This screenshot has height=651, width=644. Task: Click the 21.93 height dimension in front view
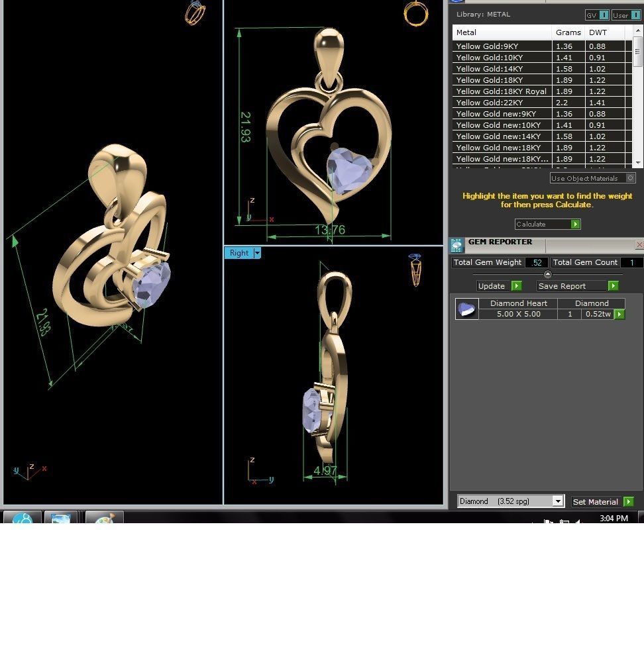246,127
